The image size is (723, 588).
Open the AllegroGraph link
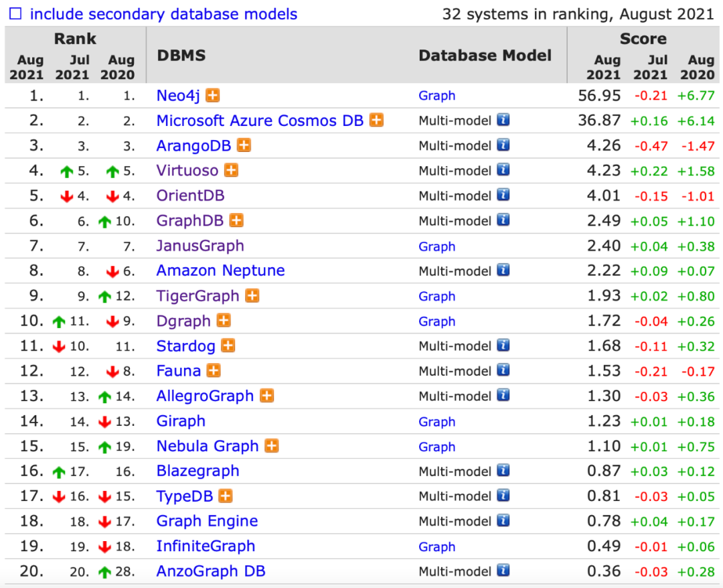(206, 396)
